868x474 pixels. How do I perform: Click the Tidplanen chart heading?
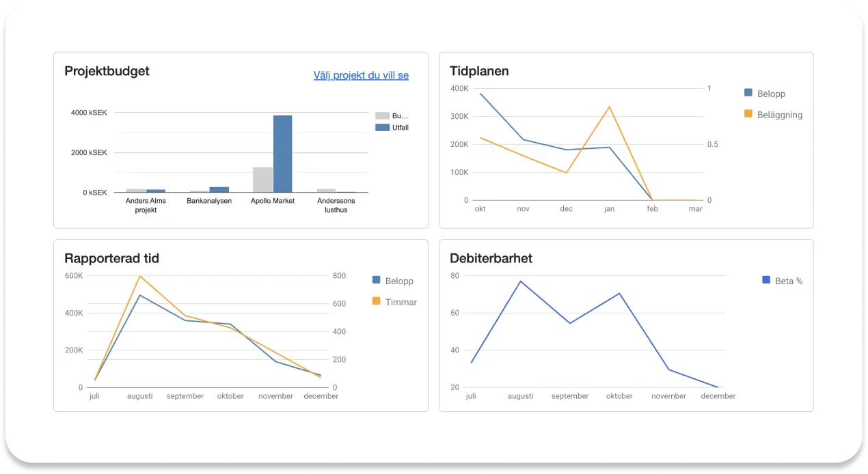[x=479, y=71]
